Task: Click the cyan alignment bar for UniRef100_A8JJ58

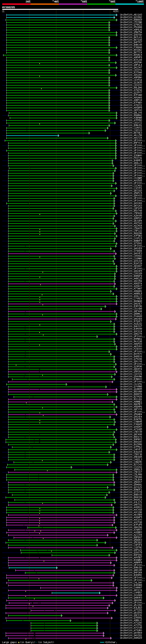Action: tap(32, 135)
